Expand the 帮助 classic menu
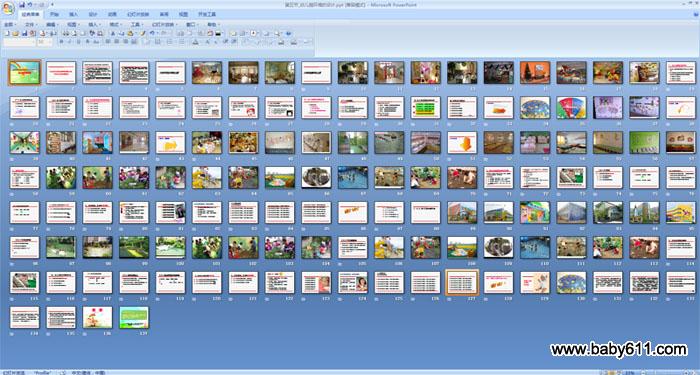Screen dimensions: 700x375 [x=213, y=25]
